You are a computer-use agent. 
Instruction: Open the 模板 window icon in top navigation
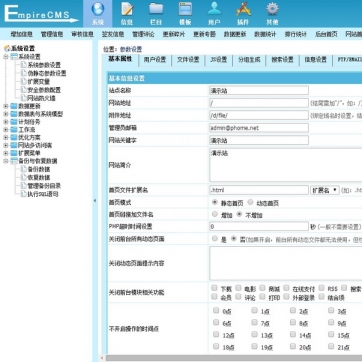pyautogui.click(x=185, y=9)
